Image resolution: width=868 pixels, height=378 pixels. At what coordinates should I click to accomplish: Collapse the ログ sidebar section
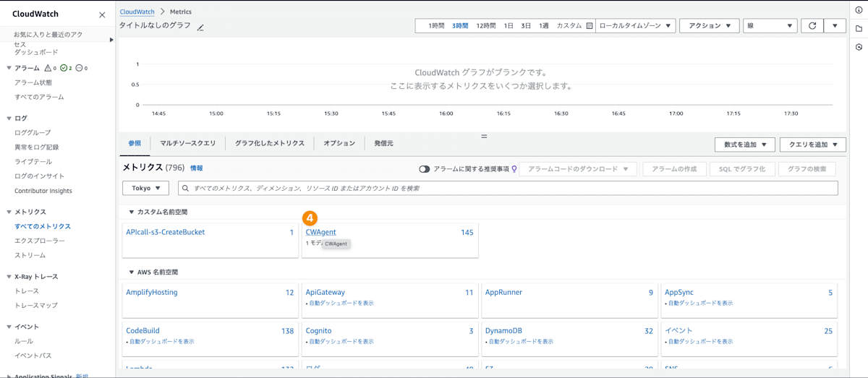(x=9, y=118)
